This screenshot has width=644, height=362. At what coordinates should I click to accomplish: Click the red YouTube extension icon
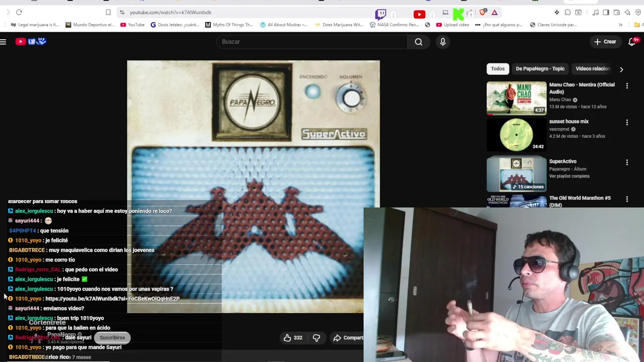[419, 15]
